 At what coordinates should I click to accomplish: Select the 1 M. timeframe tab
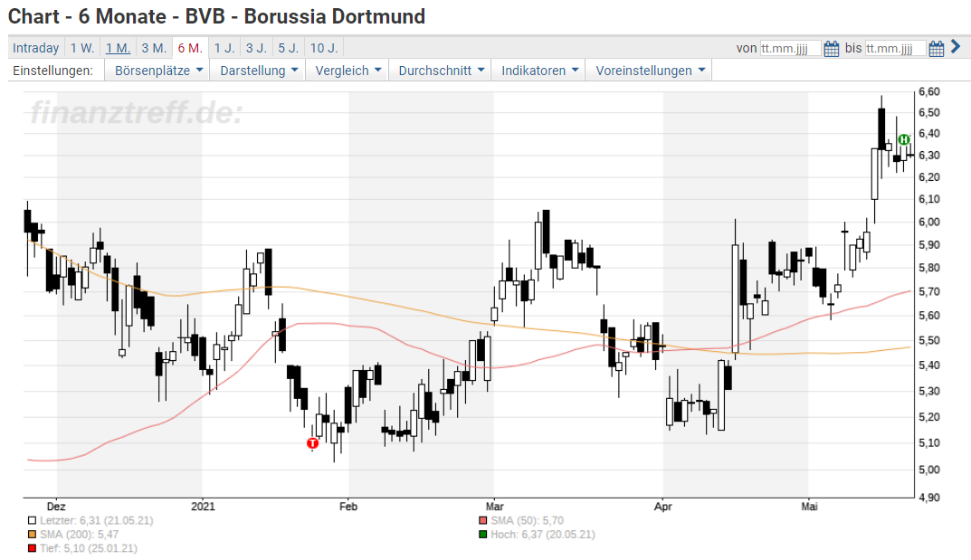(x=118, y=48)
